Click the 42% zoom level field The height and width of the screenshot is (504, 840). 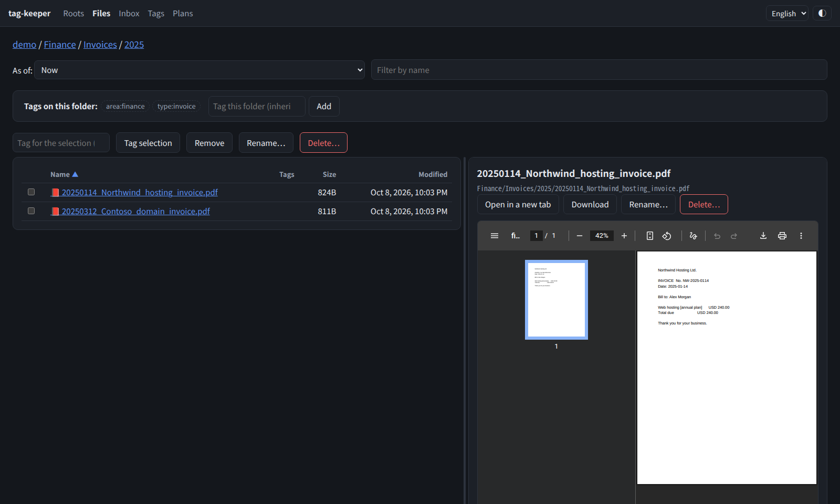[x=602, y=236]
